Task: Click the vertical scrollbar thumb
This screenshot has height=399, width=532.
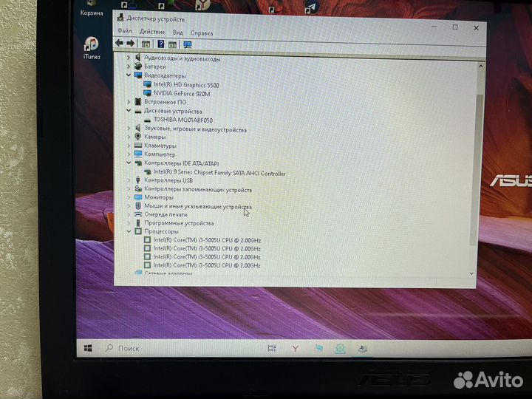Action: pos(476,170)
